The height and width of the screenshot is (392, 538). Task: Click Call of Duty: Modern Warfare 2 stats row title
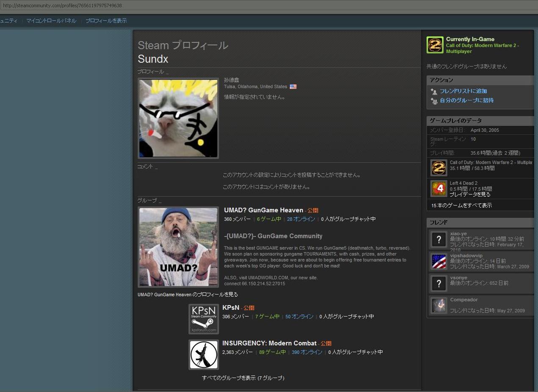click(x=491, y=163)
